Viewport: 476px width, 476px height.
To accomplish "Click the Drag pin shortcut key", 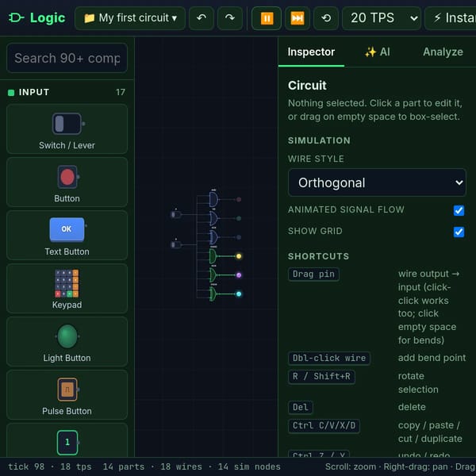I will [313, 274].
